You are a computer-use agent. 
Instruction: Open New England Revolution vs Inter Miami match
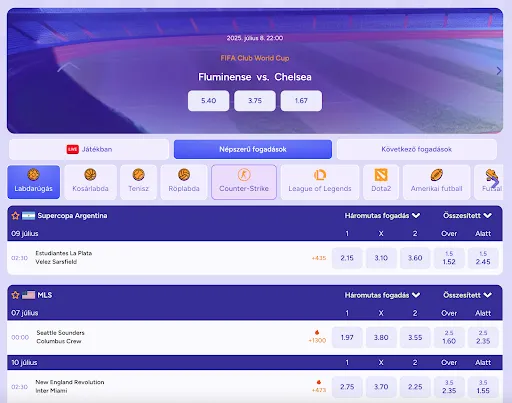click(x=70, y=386)
